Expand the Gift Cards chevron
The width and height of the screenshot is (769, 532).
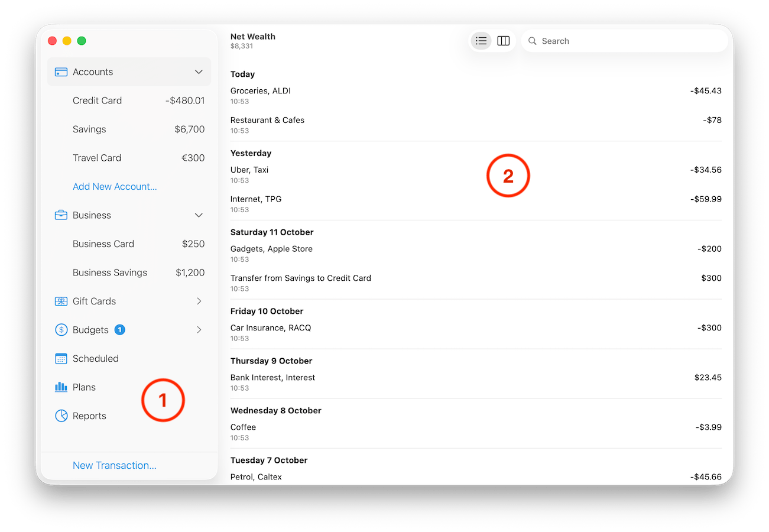coord(199,301)
